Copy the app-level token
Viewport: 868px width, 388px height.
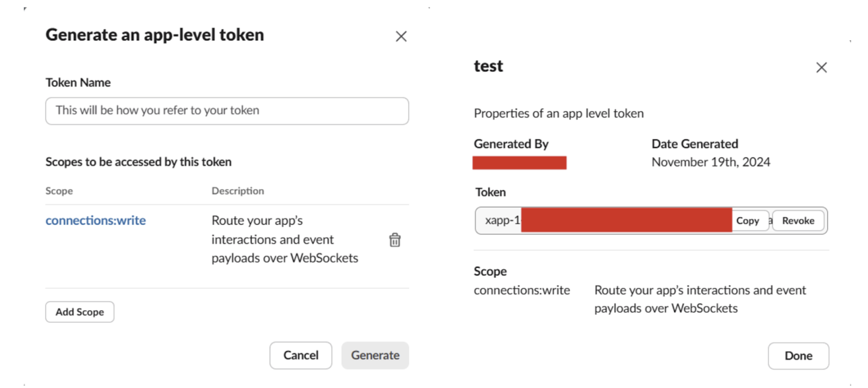(x=748, y=221)
